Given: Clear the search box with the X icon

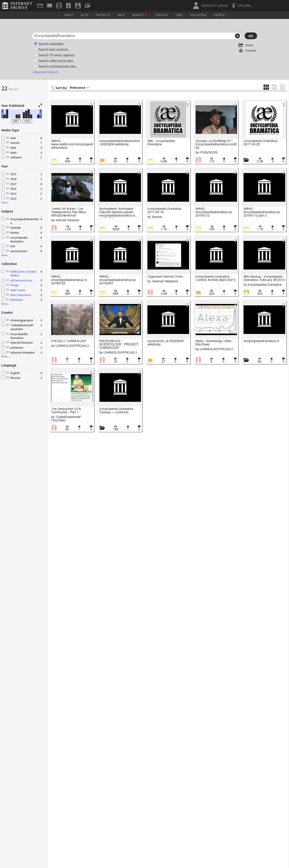Looking at the screenshot, I should tap(237, 36).
